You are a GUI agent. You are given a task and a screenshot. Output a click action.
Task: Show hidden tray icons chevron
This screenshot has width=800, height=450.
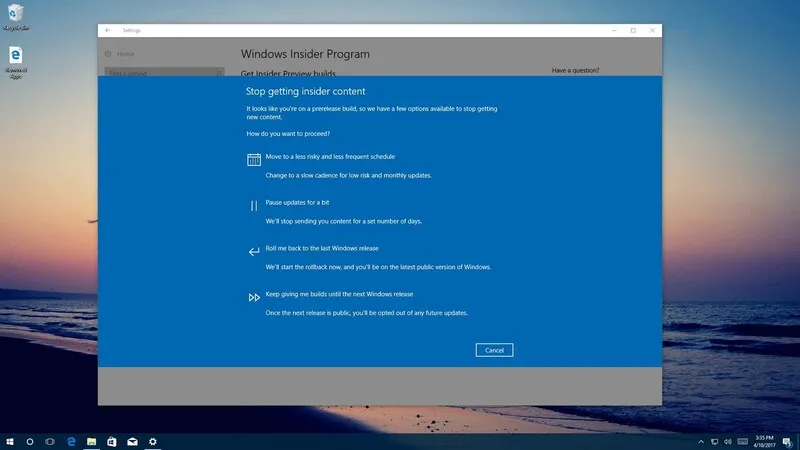click(701, 442)
